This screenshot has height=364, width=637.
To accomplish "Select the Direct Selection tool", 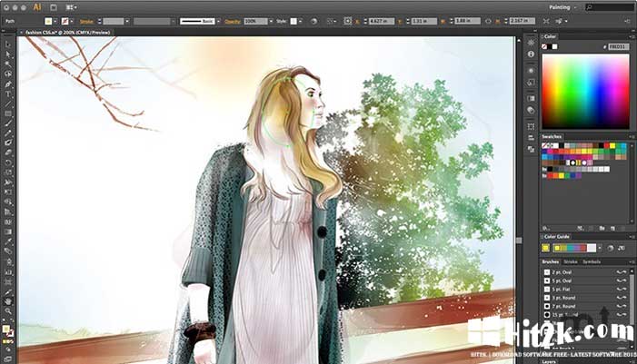I will click(x=7, y=54).
